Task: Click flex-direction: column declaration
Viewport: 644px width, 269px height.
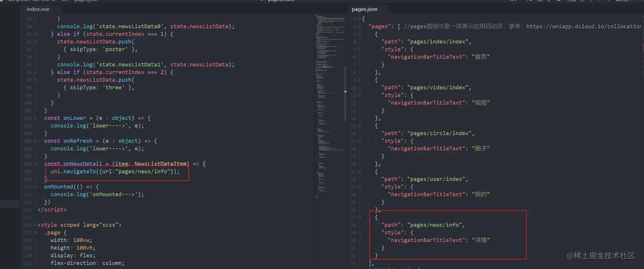Action: tap(88, 263)
